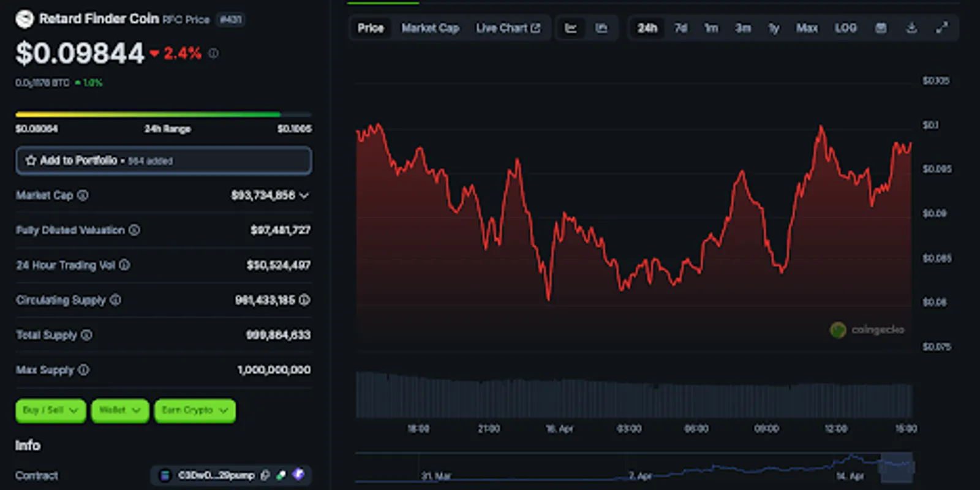Click the $50,524,497 trading volume value
The image size is (980, 490).
(x=279, y=265)
